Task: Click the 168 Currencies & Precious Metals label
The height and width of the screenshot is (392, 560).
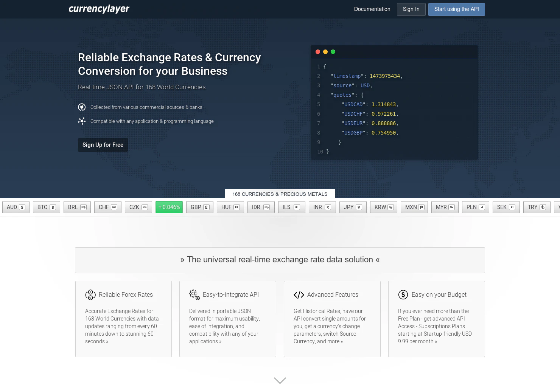Action: coord(280,194)
